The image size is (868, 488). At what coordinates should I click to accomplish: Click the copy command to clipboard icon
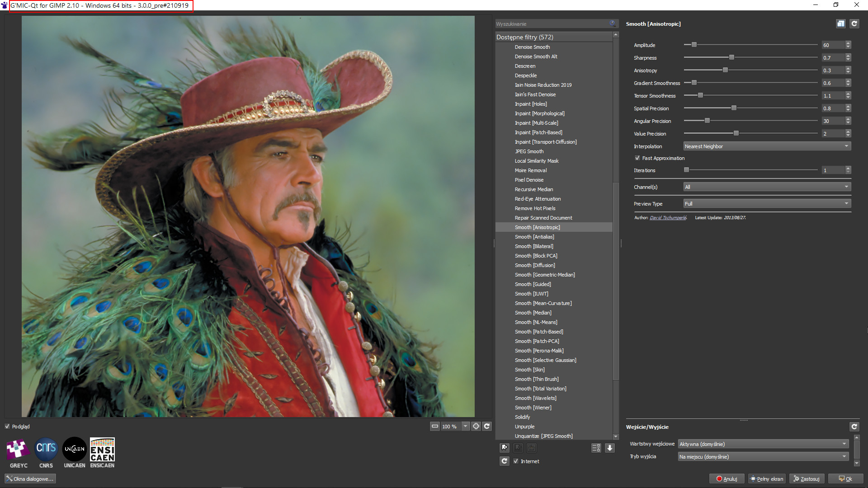(840, 24)
